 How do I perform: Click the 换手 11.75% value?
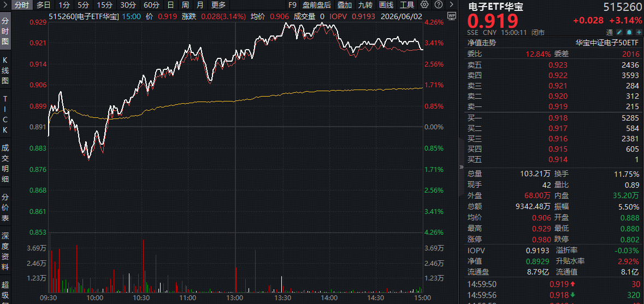click(x=627, y=174)
